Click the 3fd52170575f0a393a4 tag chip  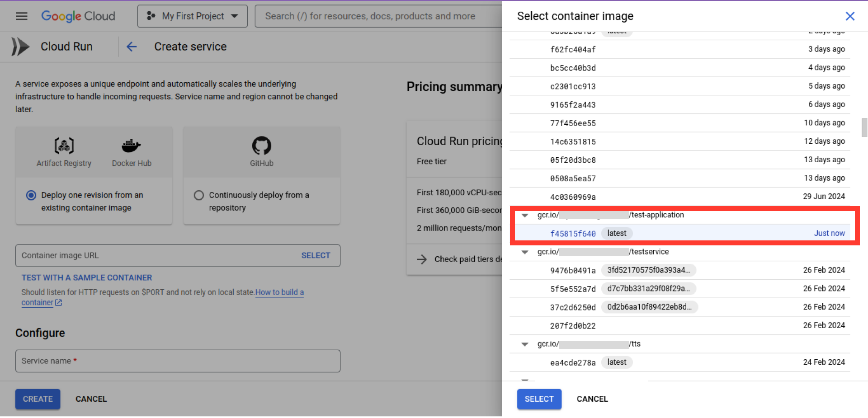(648, 270)
